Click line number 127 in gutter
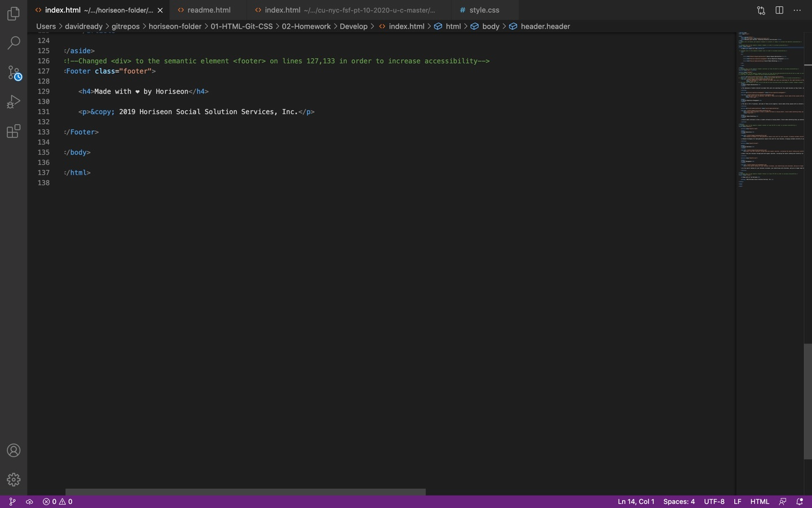This screenshot has height=508, width=812. click(x=43, y=71)
